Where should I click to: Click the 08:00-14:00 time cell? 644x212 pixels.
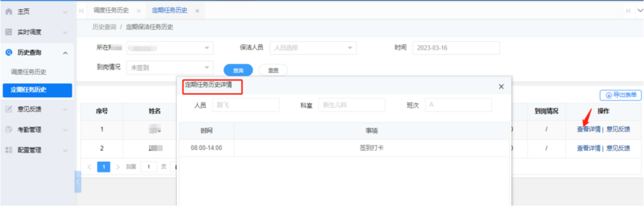coord(206,148)
